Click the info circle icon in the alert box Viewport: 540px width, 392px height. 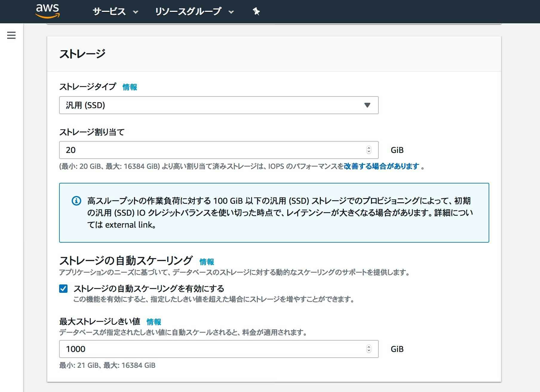pyautogui.click(x=76, y=201)
